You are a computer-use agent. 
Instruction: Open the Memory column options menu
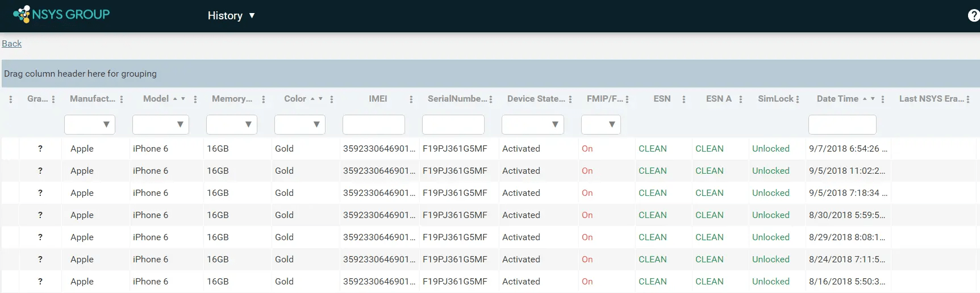[264, 99]
